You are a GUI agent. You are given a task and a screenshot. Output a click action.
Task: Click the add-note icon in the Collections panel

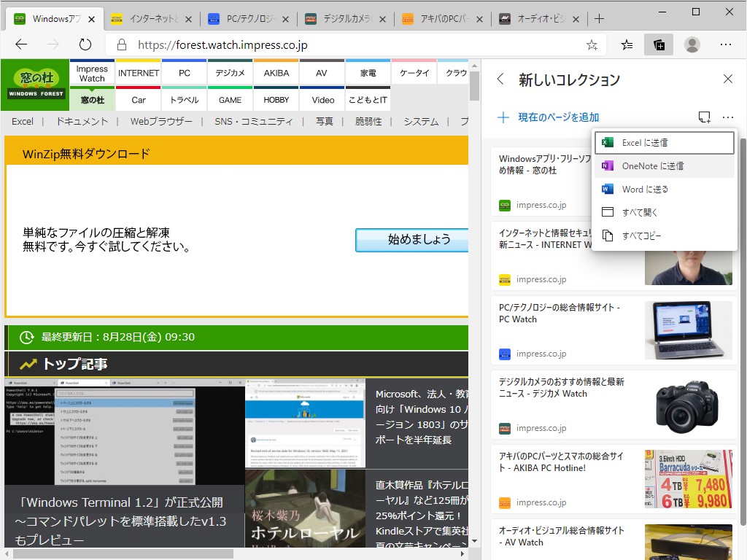tap(703, 117)
